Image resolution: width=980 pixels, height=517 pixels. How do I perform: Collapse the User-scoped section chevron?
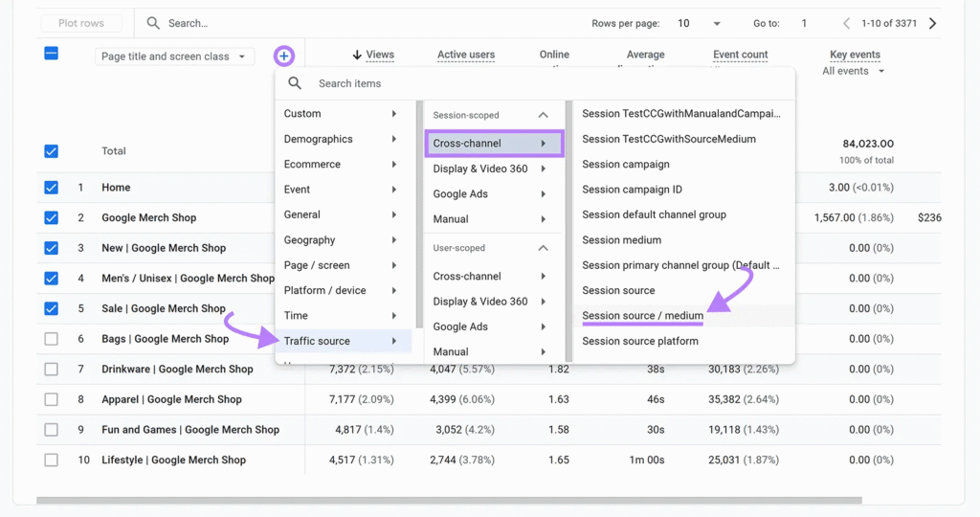543,248
